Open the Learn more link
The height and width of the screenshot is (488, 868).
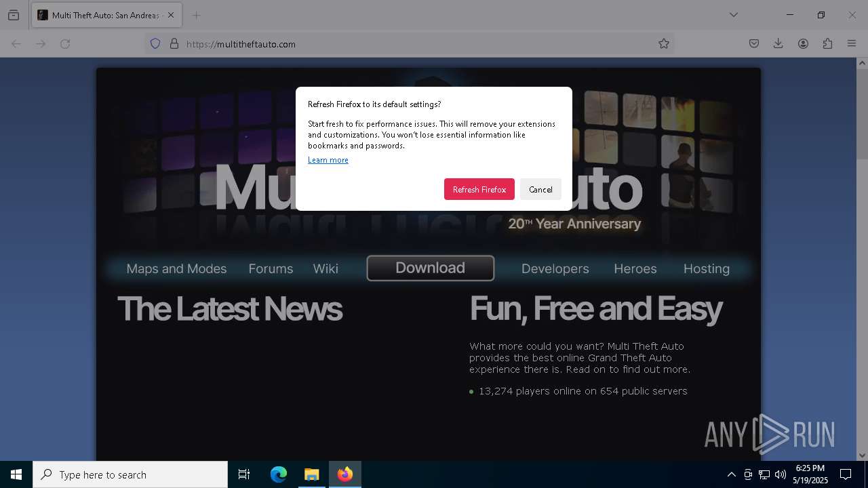click(x=328, y=160)
